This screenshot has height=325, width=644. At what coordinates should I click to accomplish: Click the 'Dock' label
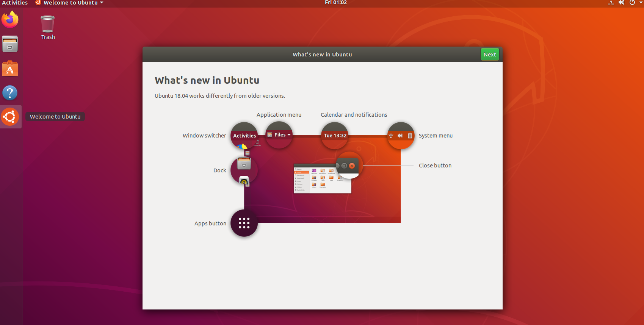(x=220, y=170)
